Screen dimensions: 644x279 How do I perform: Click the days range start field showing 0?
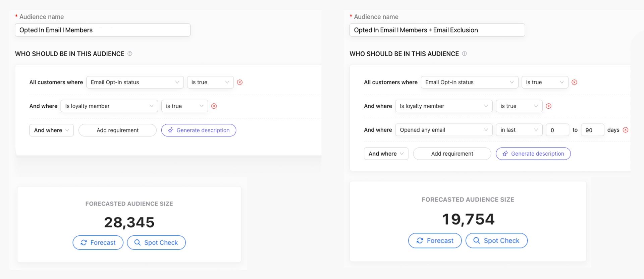pyautogui.click(x=557, y=130)
